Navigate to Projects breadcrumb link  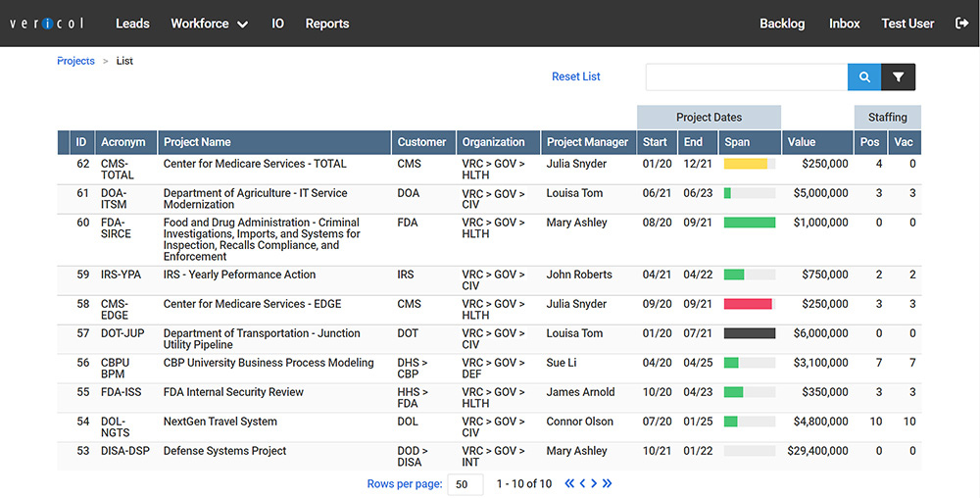point(75,61)
